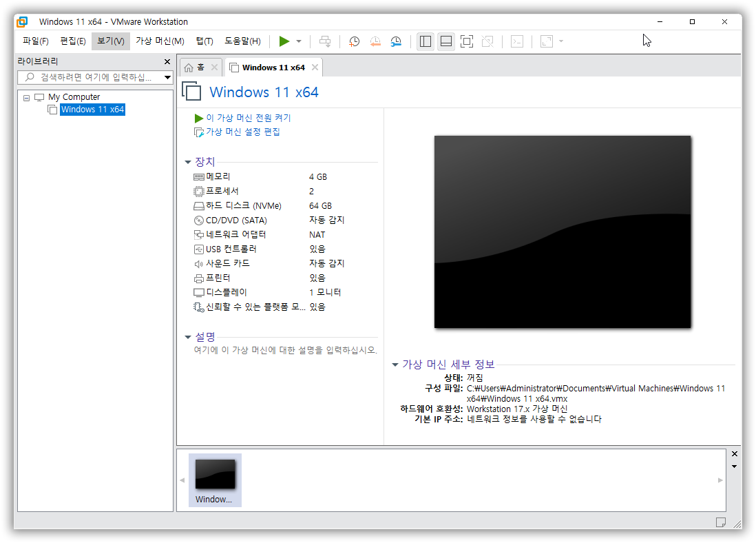Screen dimensions: 756x543
Task: Switch to the Windows 11 x64 tab
Action: tap(273, 68)
